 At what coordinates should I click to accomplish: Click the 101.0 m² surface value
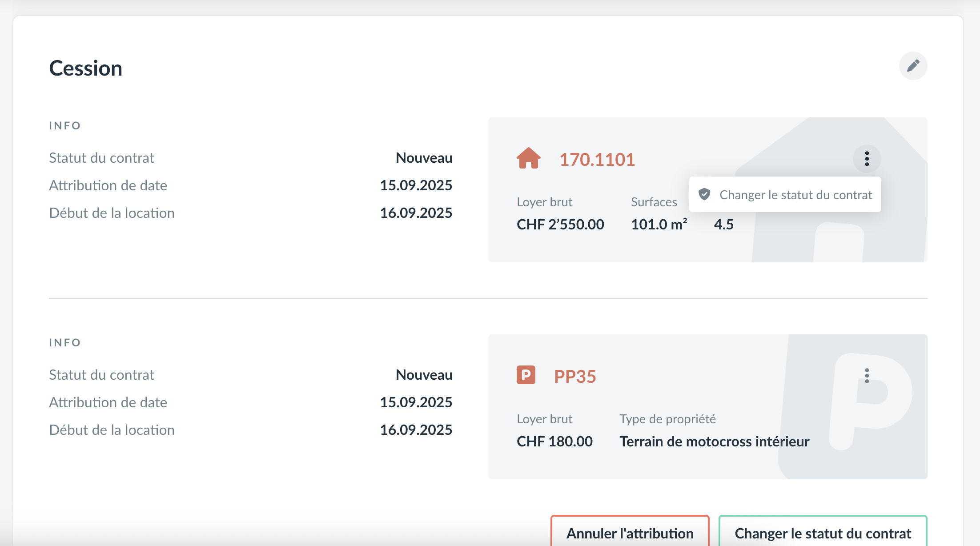(x=659, y=225)
